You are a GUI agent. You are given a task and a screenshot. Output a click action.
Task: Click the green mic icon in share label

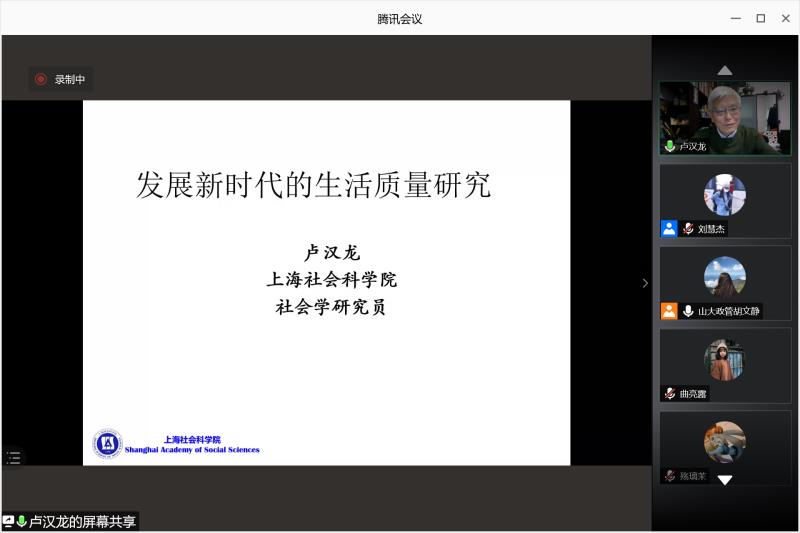point(21,521)
